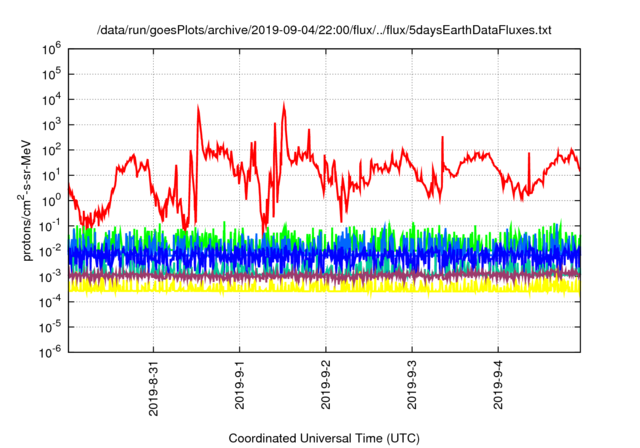This screenshot has height=448, width=640.
Task: Select the 10^1 y-axis label
Action: (x=51, y=176)
